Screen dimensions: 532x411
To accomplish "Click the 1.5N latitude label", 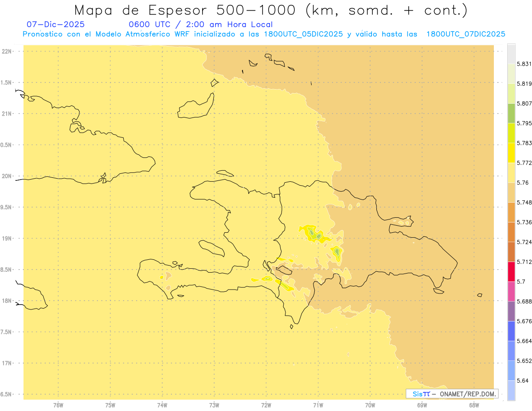I will pos(7,83).
